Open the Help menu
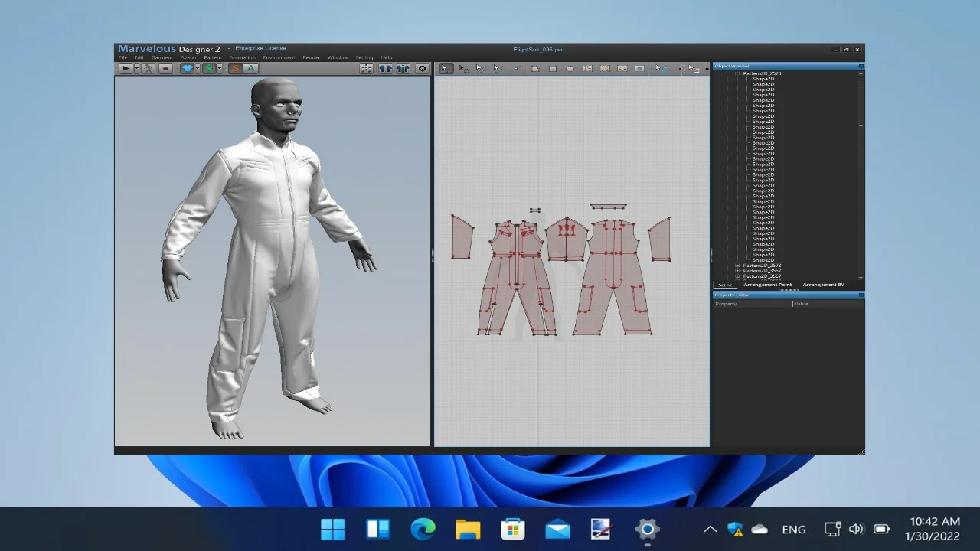 point(387,57)
